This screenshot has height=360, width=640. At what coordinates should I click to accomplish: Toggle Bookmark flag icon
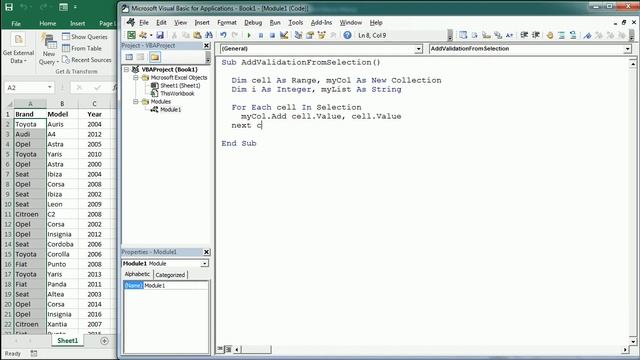tap(587, 36)
